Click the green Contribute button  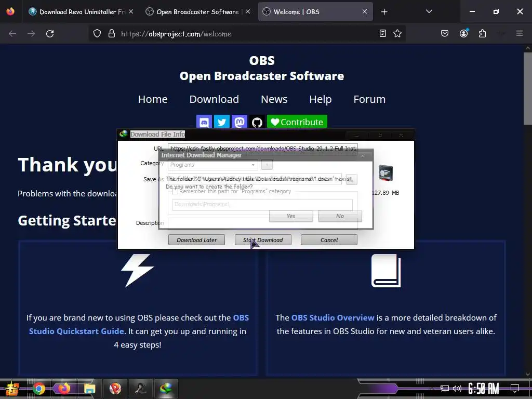[x=297, y=122]
